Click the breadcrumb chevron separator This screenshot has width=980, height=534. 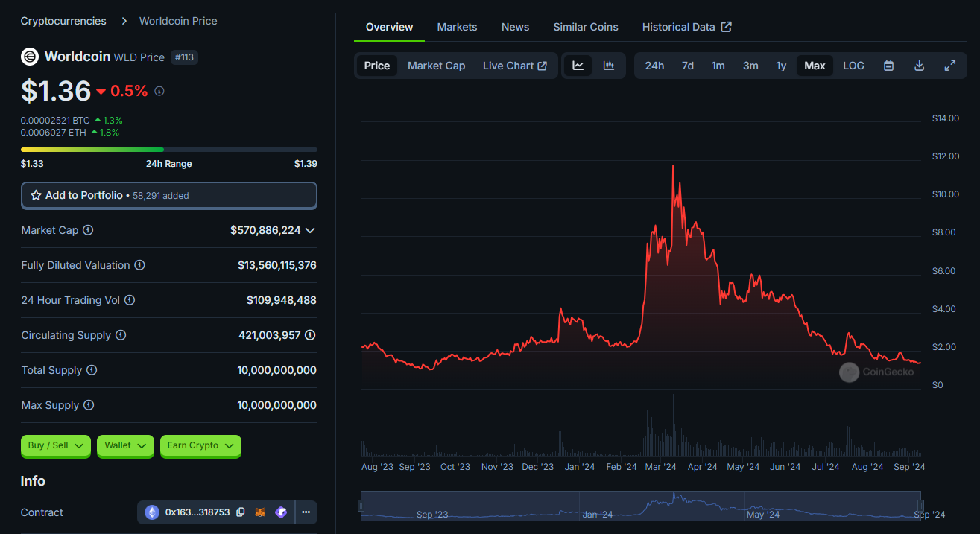tap(123, 21)
